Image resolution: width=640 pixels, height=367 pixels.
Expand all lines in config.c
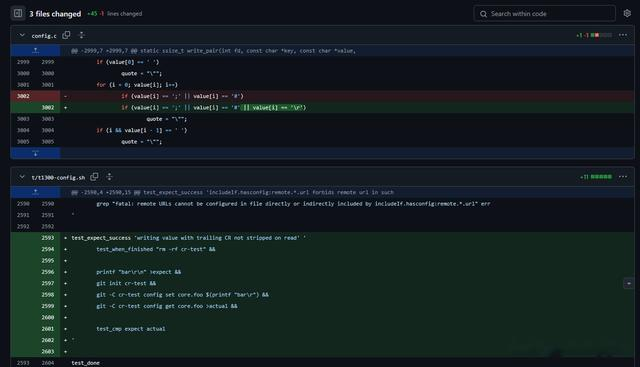82,35
